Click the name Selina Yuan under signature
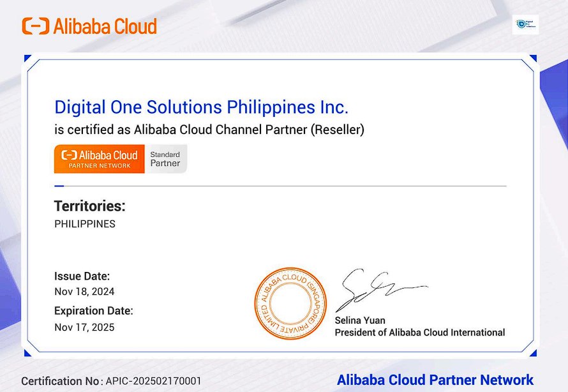 [360, 320]
